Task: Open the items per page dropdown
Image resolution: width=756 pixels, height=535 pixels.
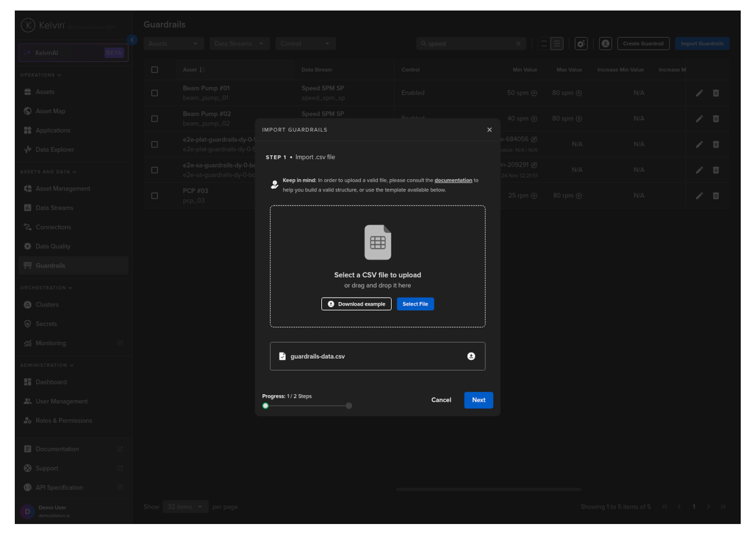Action: tap(185, 507)
